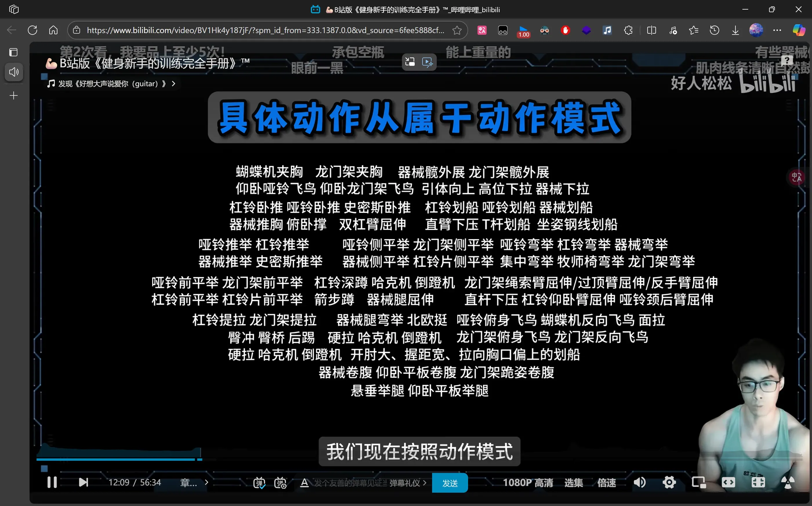Open danmaku display settings icon
812x506 pixels.
(280, 482)
